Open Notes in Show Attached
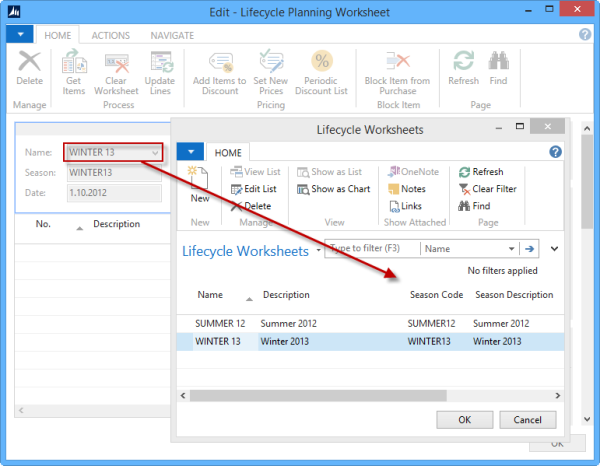This screenshot has height=466, width=600. click(x=407, y=189)
